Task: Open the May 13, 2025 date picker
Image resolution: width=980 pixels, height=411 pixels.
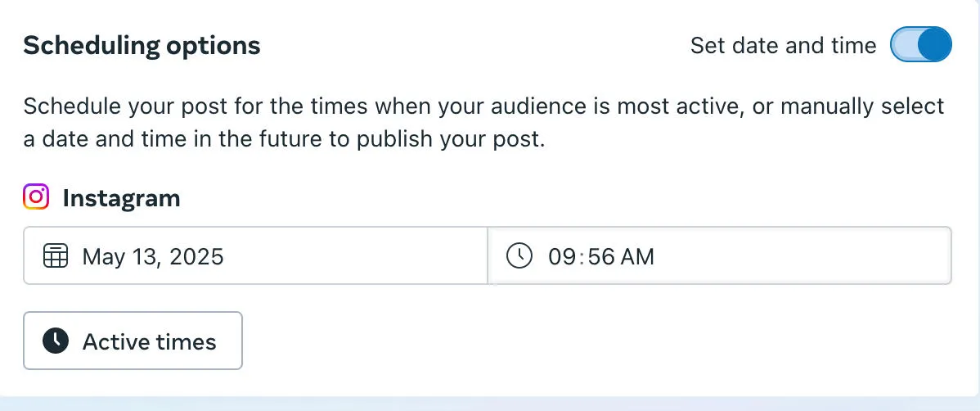Action: 255,255
